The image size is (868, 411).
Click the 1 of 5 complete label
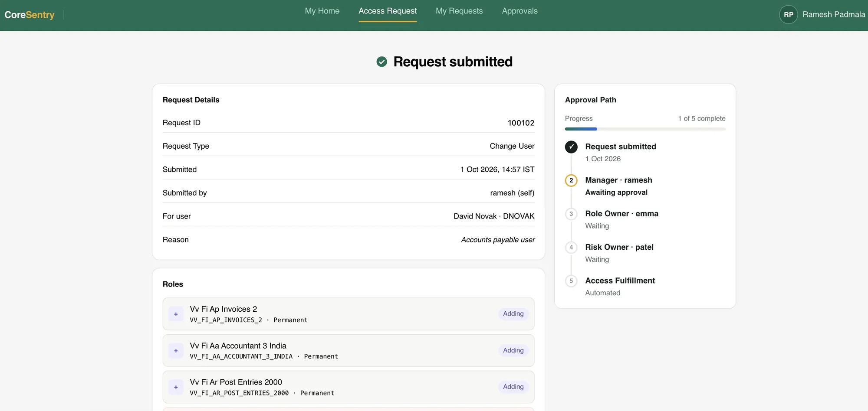[x=702, y=119]
